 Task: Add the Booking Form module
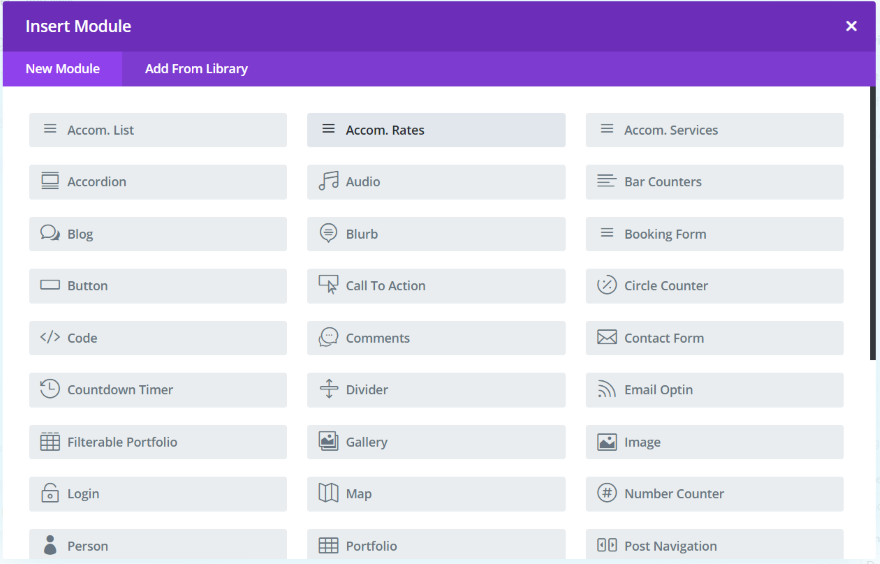pyautogui.click(x=714, y=234)
